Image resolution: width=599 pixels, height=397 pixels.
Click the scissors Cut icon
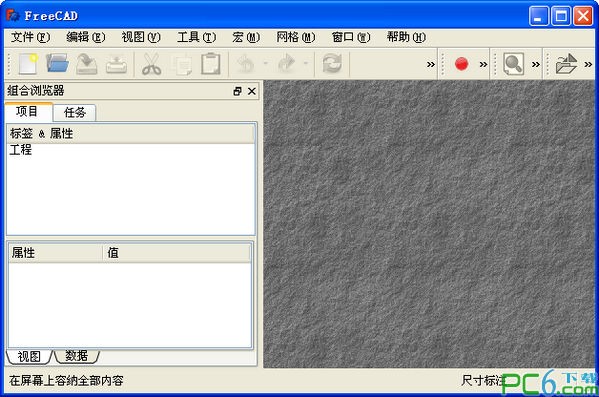point(152,64)
